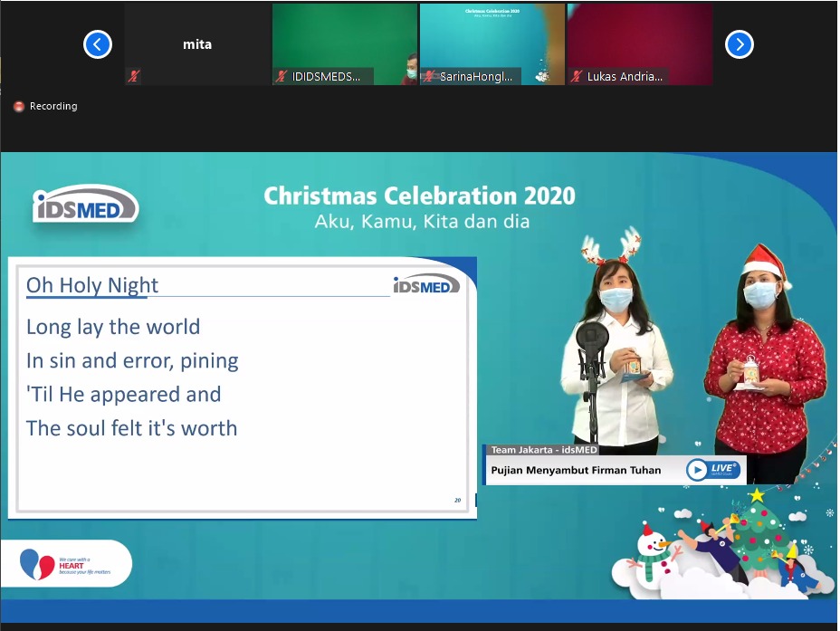This screenshot has height=631, width=840.
Task: Click the Christmas Celebration 2020 title
Action: (419, 196)
